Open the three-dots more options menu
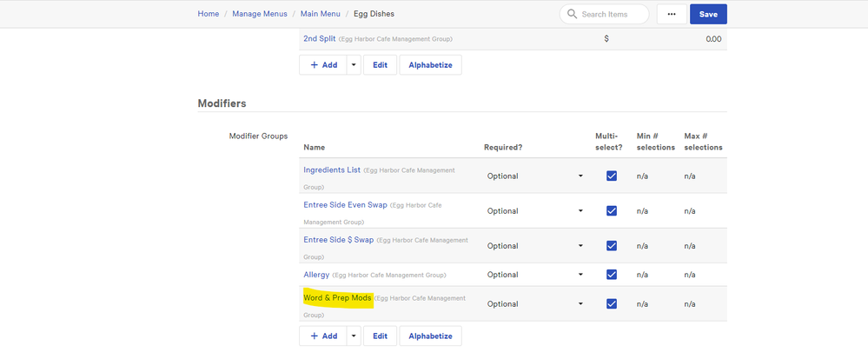This screenshot has height=359, width=868. pyautogui.click(x=670, y=15)
